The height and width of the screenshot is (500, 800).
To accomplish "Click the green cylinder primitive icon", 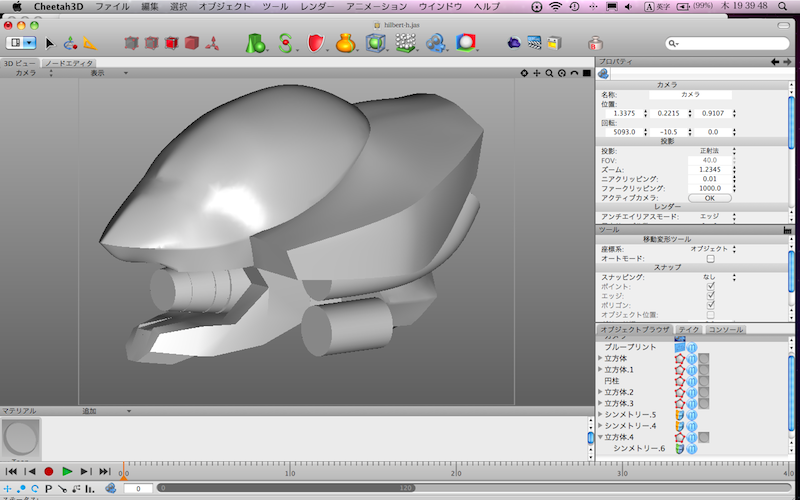I will 256,43.
